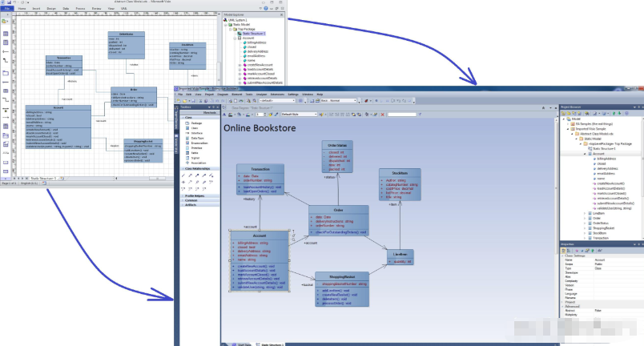The height and width of the screenshot is (346, 644).
Task: Expand the Profile Helpers section in Toolbox
Action: (193, 195)
